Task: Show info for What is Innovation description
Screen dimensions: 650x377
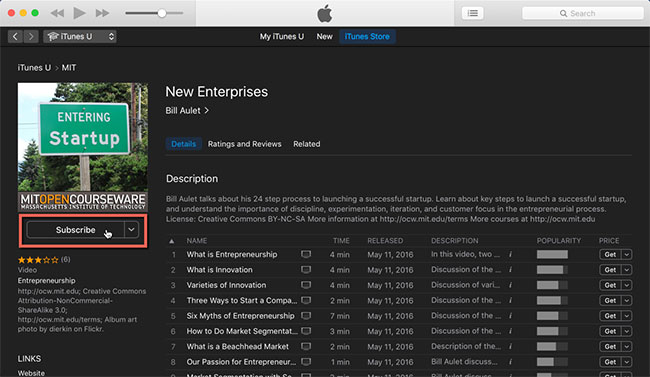Action: (510, 270)
